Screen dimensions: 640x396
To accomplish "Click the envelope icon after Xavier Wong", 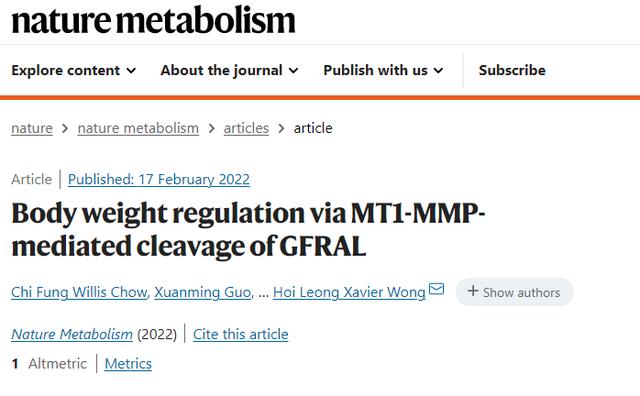I will pos(436,289).
